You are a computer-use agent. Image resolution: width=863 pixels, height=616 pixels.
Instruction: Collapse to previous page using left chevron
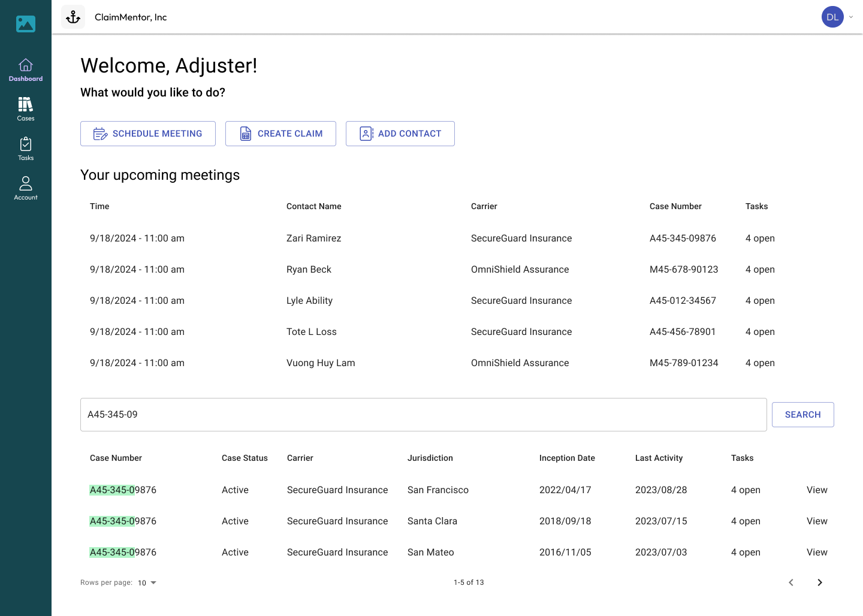pos(791,582)
